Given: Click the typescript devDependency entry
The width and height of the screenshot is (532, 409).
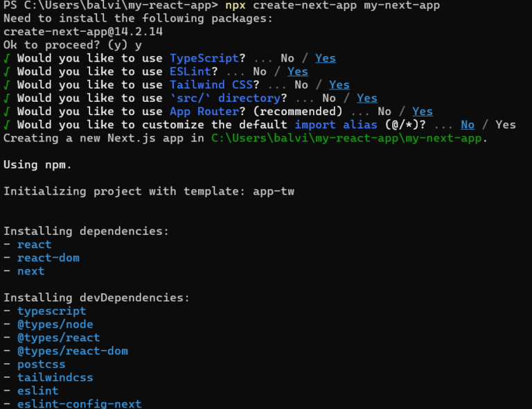Looking at the screenshot, I should point(51,311).
